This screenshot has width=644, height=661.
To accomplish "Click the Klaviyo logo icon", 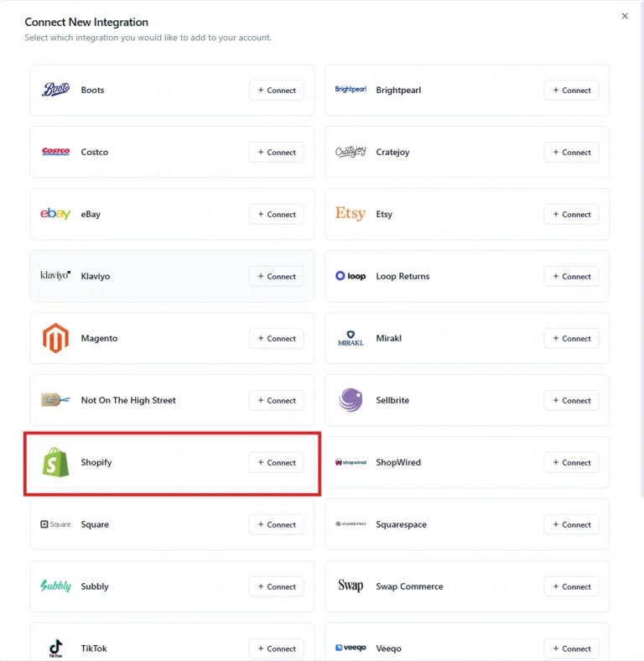I will [55, 275].
